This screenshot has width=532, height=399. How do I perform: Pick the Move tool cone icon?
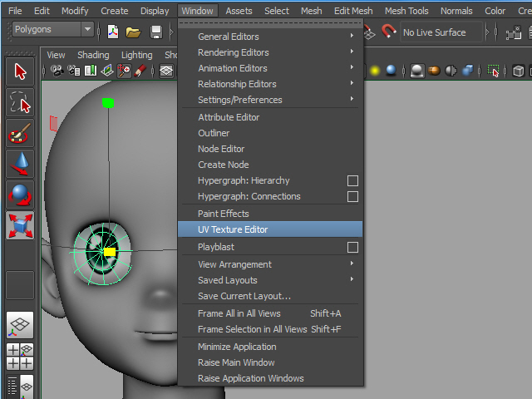coord(20,164)
